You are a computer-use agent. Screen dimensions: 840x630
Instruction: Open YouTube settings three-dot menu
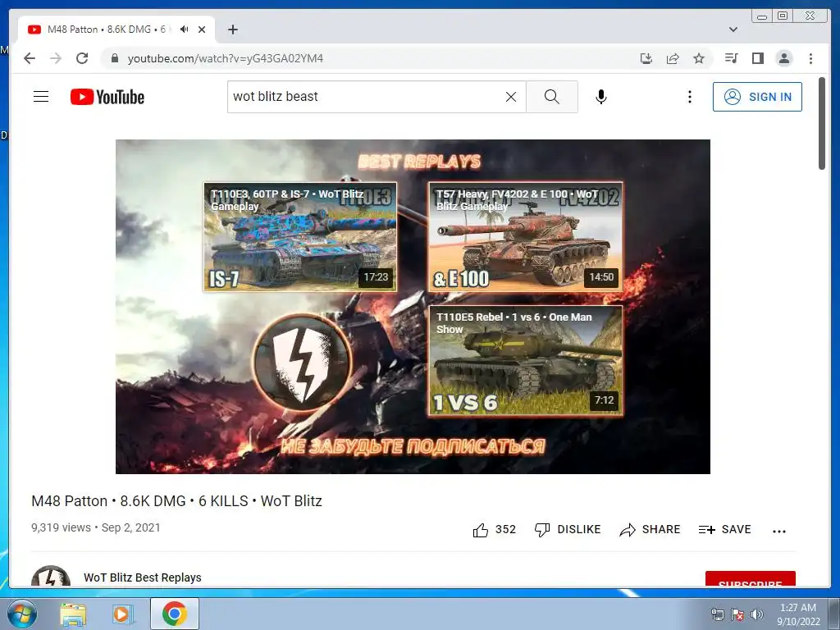(x=689, y=97)
